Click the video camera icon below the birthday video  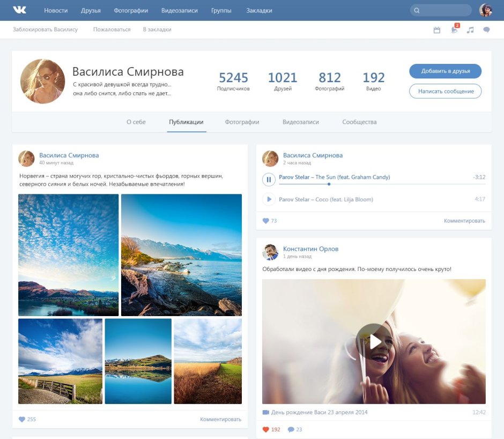tap(265, 412)
